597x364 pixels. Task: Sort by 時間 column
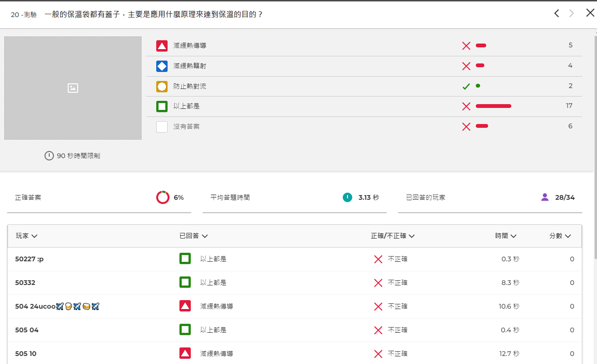[x=506, y=236]
